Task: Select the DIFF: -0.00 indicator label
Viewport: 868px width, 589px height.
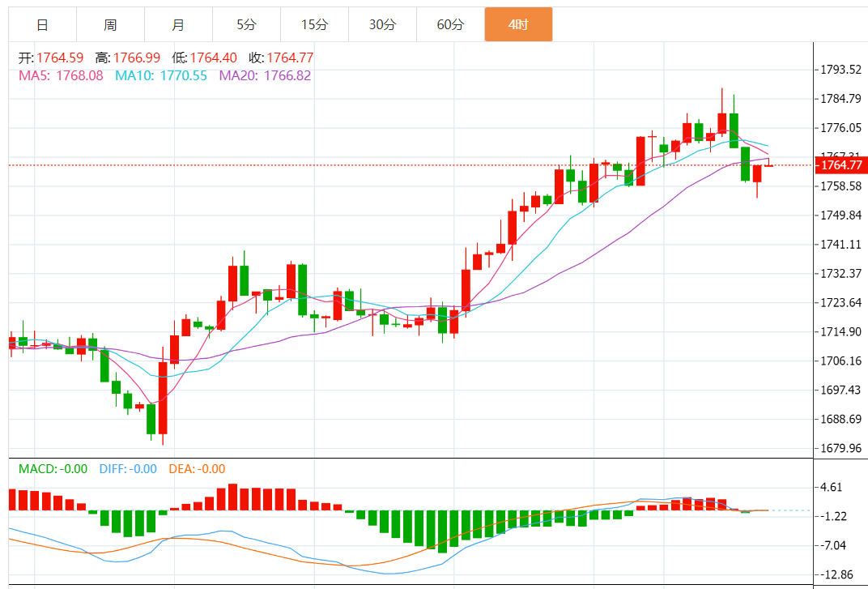Action: point(128,468)
